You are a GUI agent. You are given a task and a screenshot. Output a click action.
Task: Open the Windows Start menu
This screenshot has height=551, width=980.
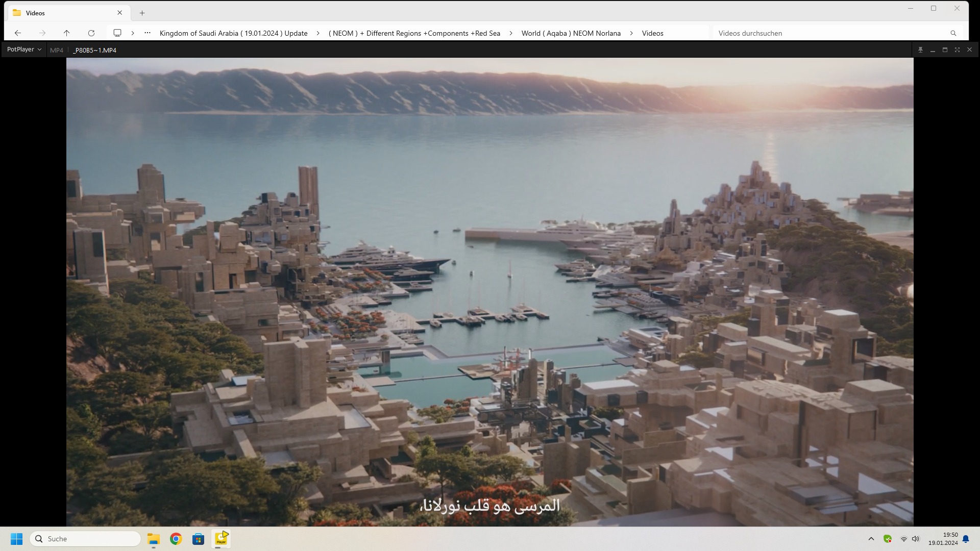click(17, 539)
